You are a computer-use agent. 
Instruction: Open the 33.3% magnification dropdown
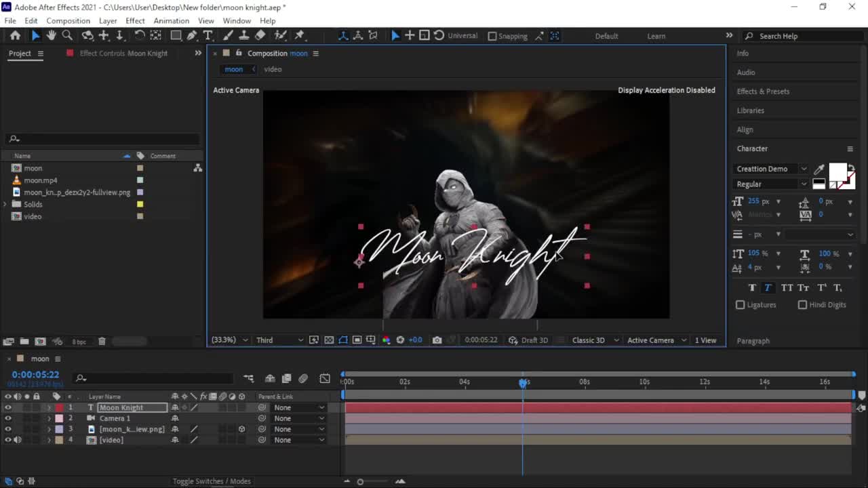(230, 340)
